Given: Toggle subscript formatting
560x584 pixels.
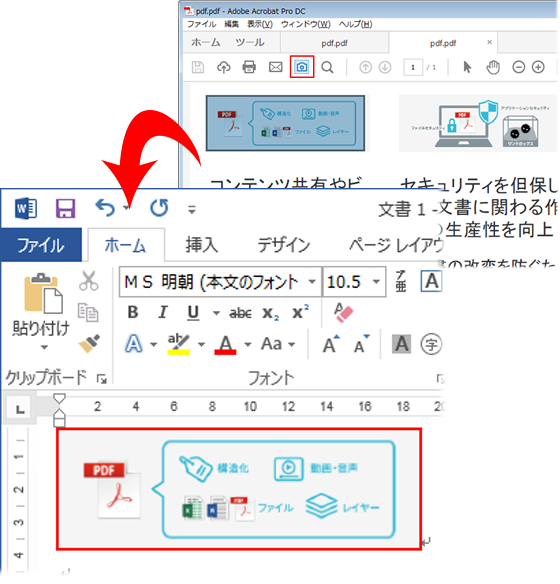Looking at the screenshot, I should click(x=270, y=314).
